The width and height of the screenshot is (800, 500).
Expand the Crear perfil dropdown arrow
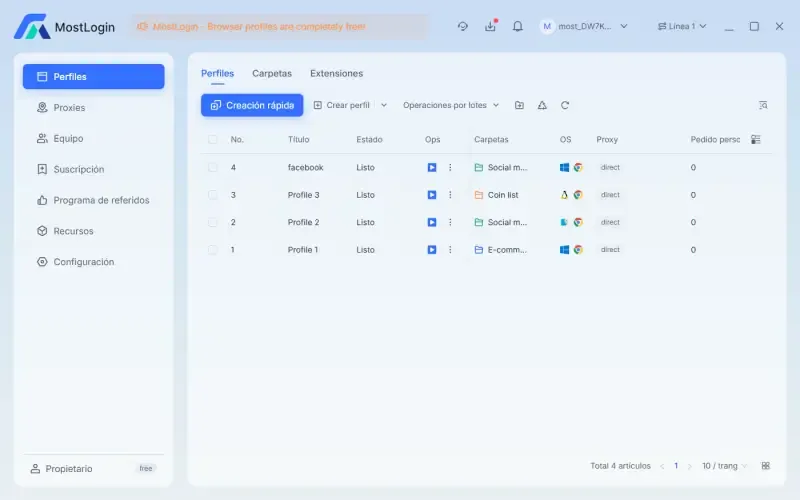[384, 105]
